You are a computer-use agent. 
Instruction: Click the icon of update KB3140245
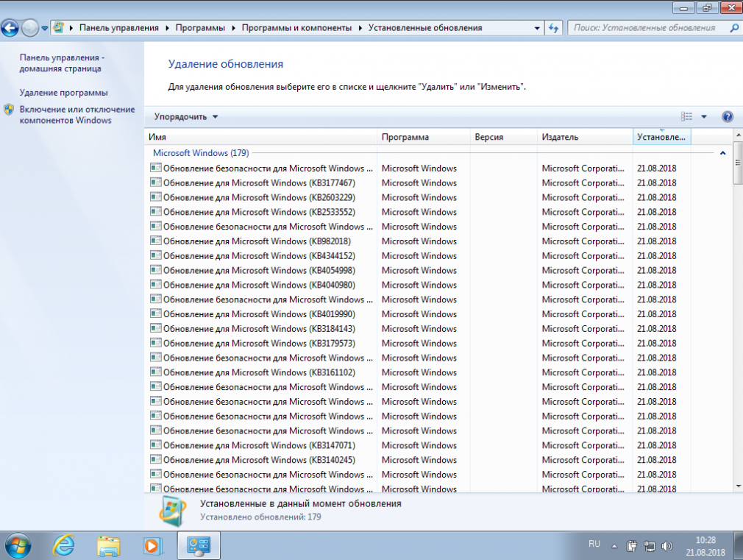pos(155,459)
